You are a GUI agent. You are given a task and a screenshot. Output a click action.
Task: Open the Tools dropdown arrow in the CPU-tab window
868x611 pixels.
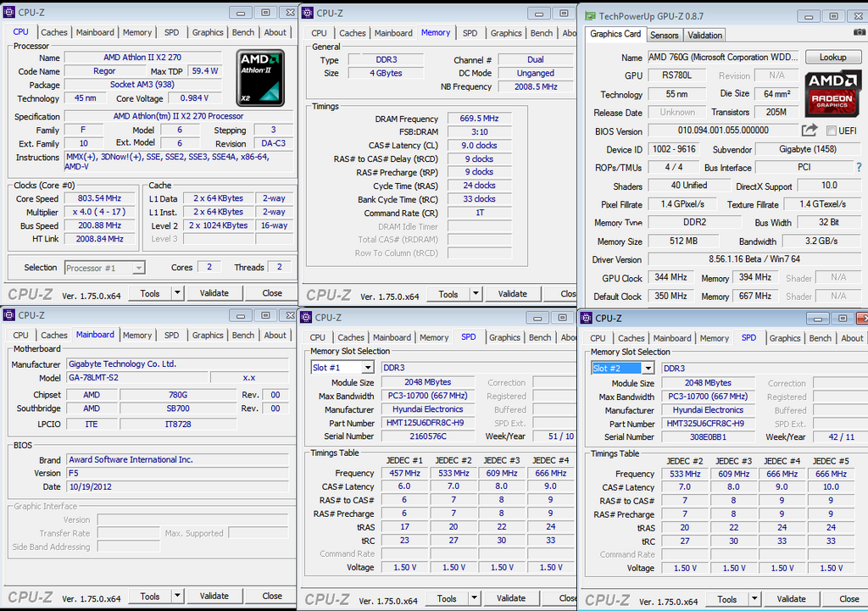[x=177, y=292]
